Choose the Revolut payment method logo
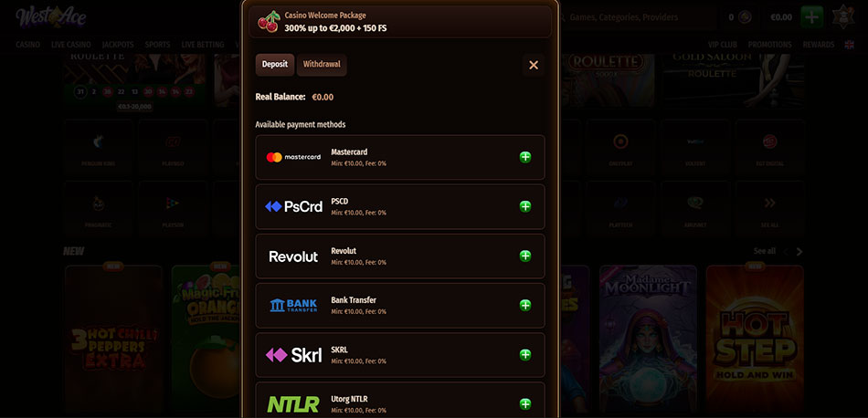Viewport: 868px width, 418px height. coord(293,256)
